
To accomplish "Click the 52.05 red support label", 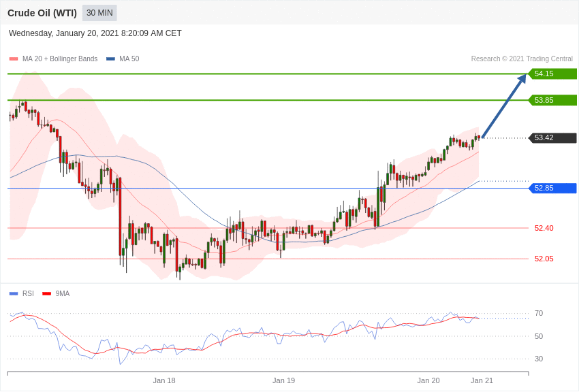I will coord(544,259).
